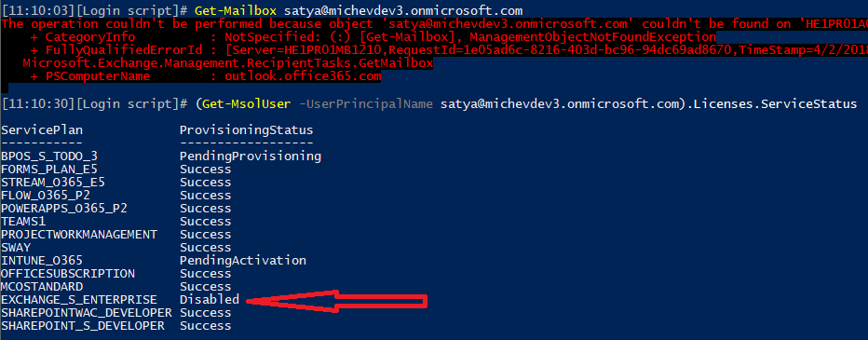Screen dimensions: 868x340
Task: Select the Disabled status value
Action: coord(210,300)
